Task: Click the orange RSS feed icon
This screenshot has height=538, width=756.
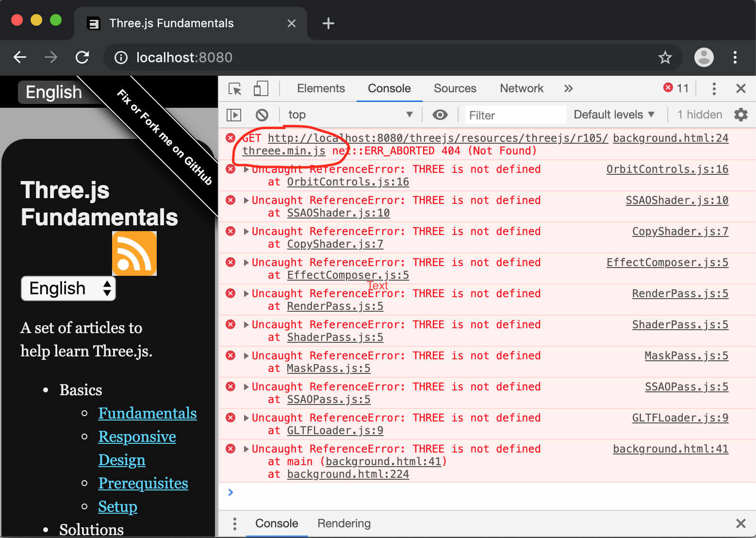Action: coord(134,253)
